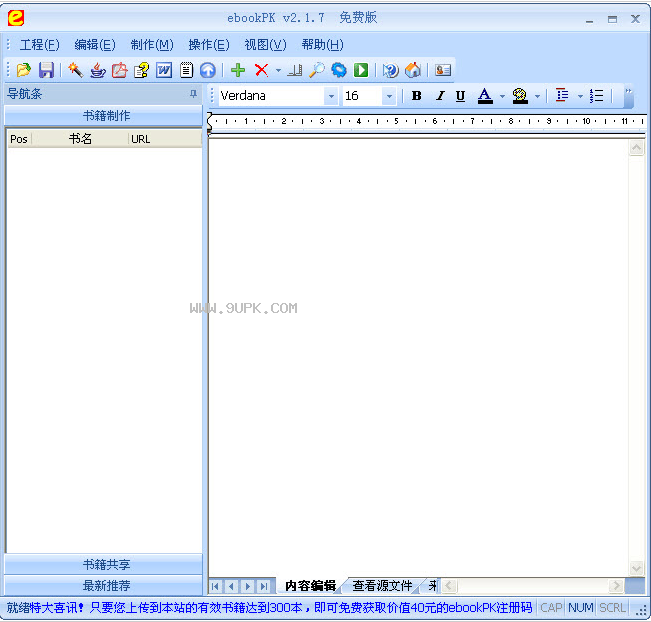Open the 书籍共享 panel section
This screenshot has width=651, height=622.
coord(103,564)
